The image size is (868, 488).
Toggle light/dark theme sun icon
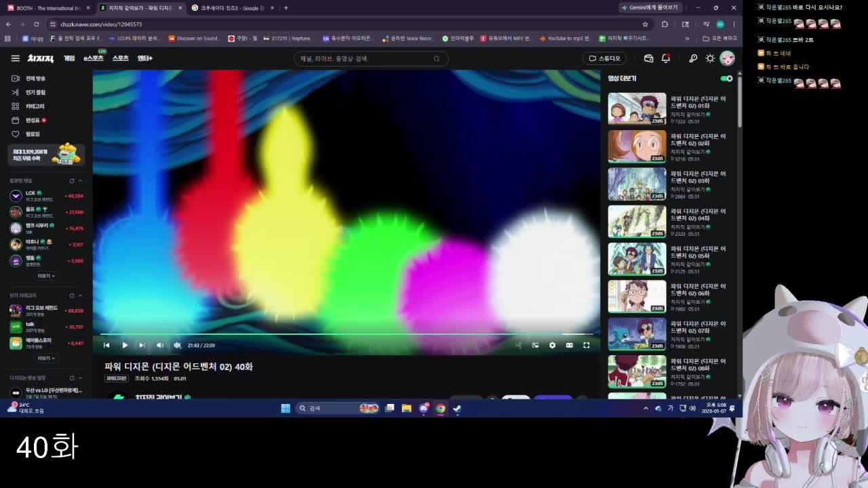point(710,58)
